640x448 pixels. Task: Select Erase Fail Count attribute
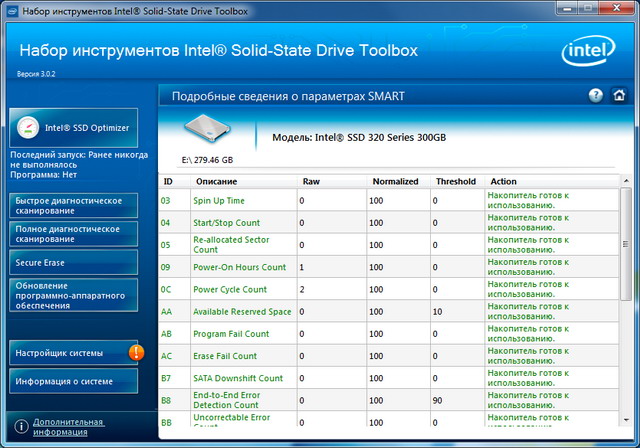tap(225, 356)
